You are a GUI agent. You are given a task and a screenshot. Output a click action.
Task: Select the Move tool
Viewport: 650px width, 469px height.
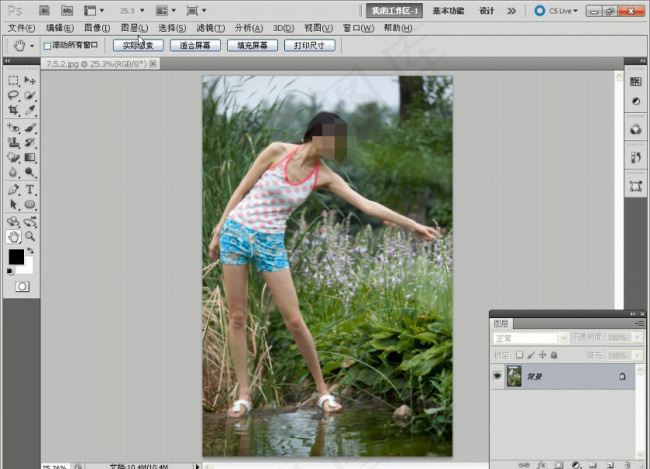[x=30, y=80]
